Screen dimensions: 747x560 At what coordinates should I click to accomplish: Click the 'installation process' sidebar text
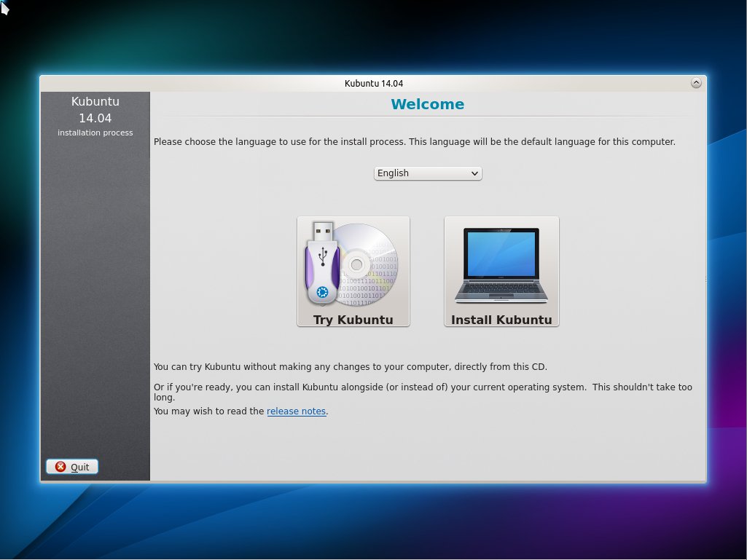pyautogui.click(x=95, y=133)
